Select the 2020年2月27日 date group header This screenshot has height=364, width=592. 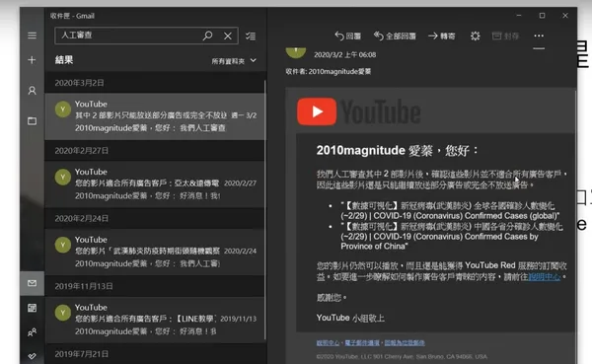click(x=155, y=151)
